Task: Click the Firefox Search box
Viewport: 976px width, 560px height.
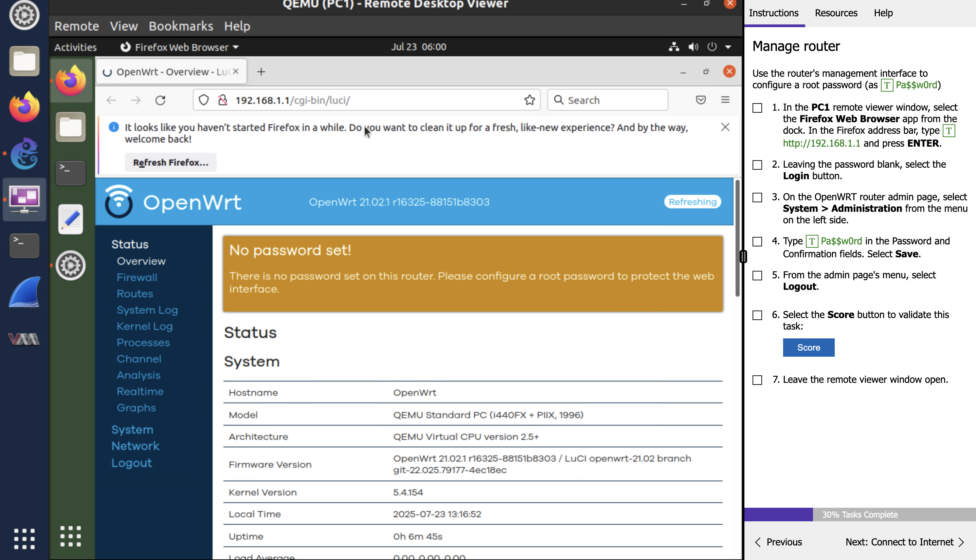Action: [608, 100]
